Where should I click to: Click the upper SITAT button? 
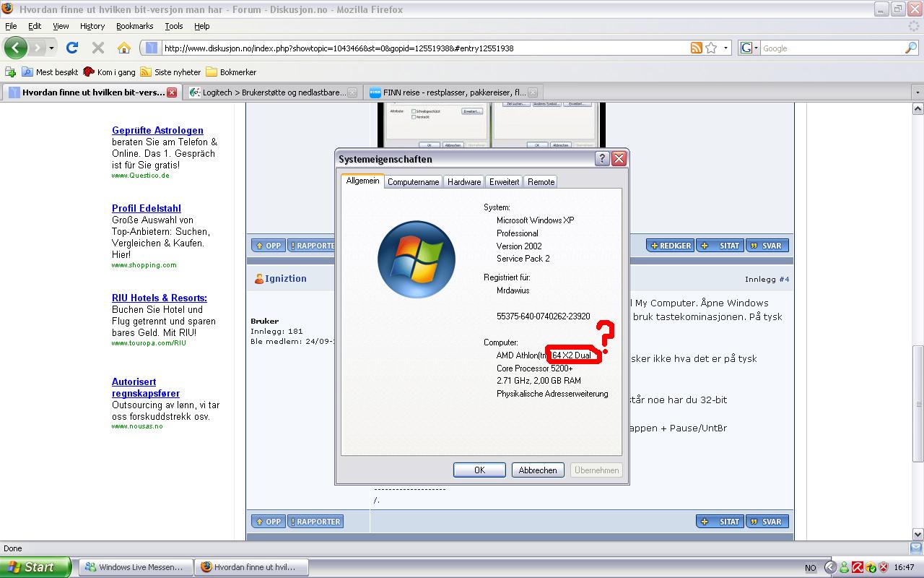pos(720,246)
